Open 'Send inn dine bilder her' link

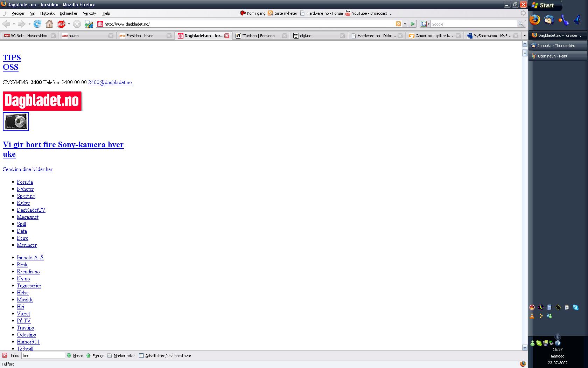(28, 169)
